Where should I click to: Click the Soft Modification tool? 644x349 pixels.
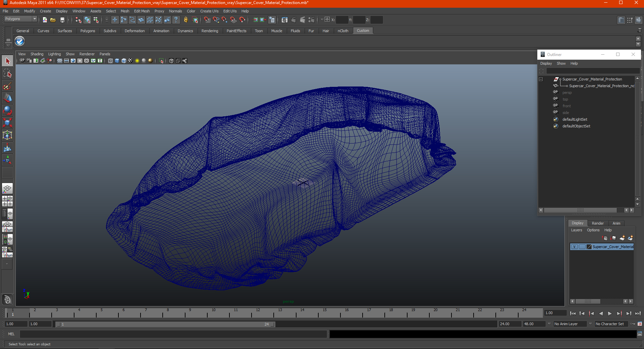7,148
